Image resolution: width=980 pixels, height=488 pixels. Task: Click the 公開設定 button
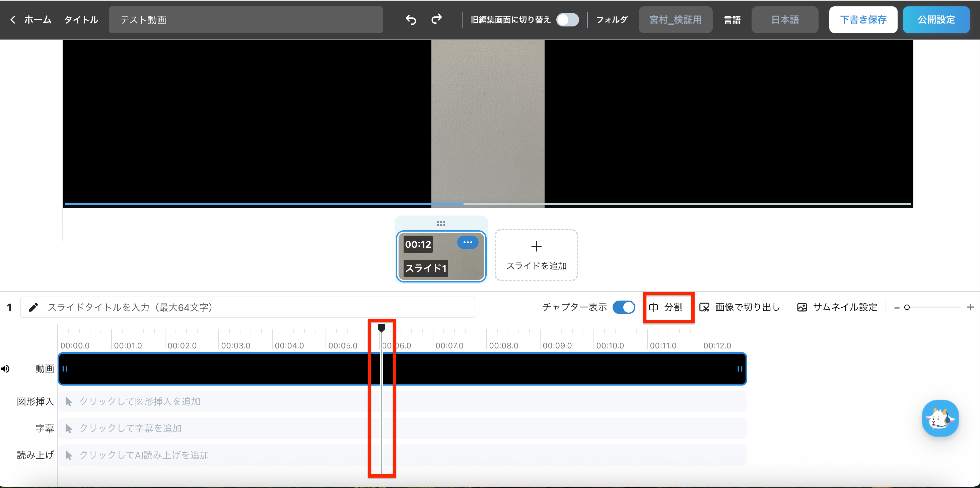tap(936, 19)
